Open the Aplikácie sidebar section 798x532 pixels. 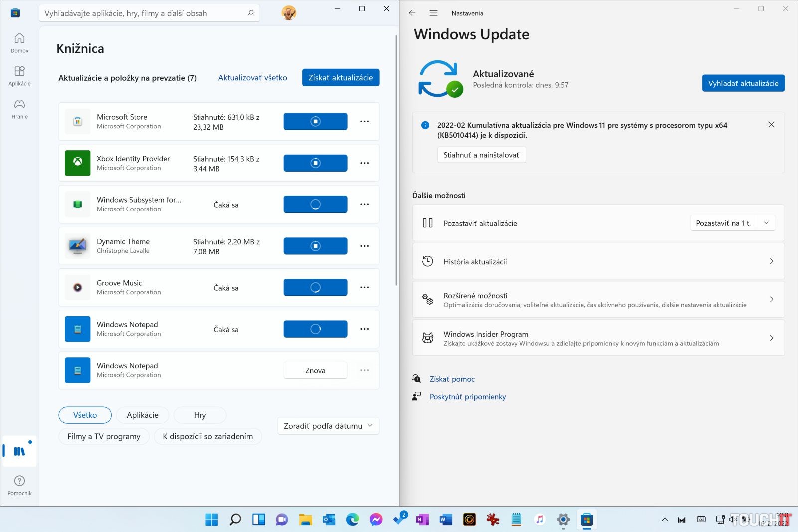click(19, 76)
